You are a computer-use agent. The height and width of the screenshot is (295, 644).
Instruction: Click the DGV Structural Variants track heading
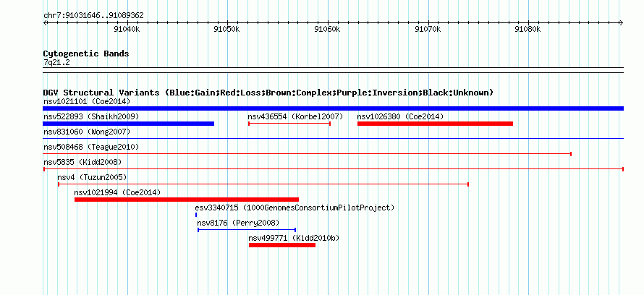(x=268, y=93)
